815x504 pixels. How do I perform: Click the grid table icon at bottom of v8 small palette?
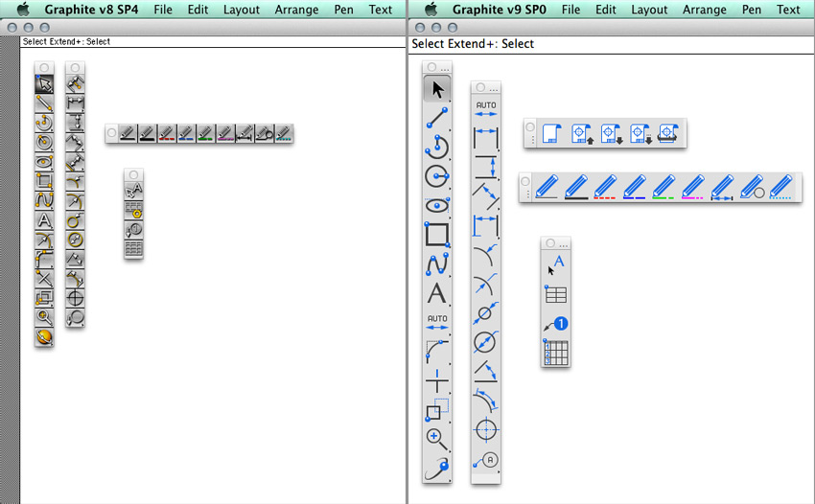[x=133, y=248]
